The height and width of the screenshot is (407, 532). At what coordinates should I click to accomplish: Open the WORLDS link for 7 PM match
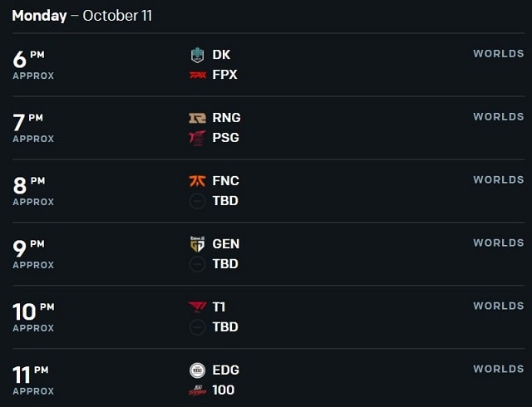coord(499,116)
